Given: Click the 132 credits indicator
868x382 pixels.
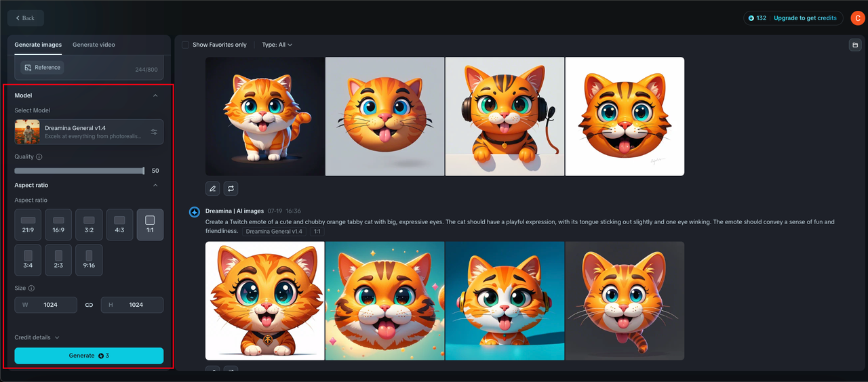Looking at the screenshot, I should tap(757, 18).
